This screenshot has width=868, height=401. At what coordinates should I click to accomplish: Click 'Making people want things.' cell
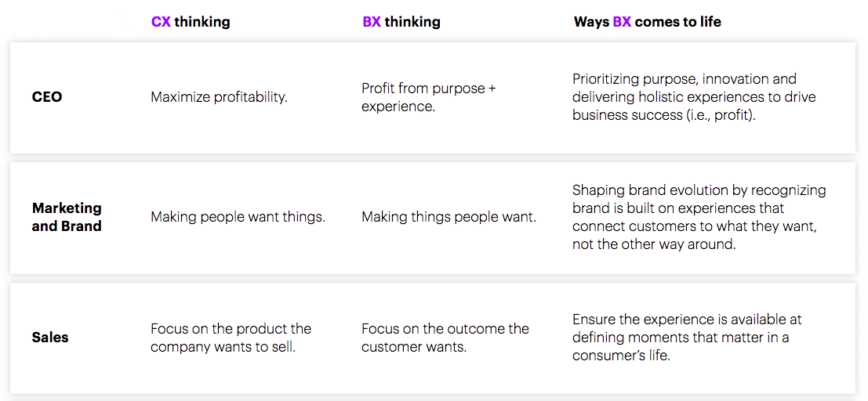tap(238, 218)
